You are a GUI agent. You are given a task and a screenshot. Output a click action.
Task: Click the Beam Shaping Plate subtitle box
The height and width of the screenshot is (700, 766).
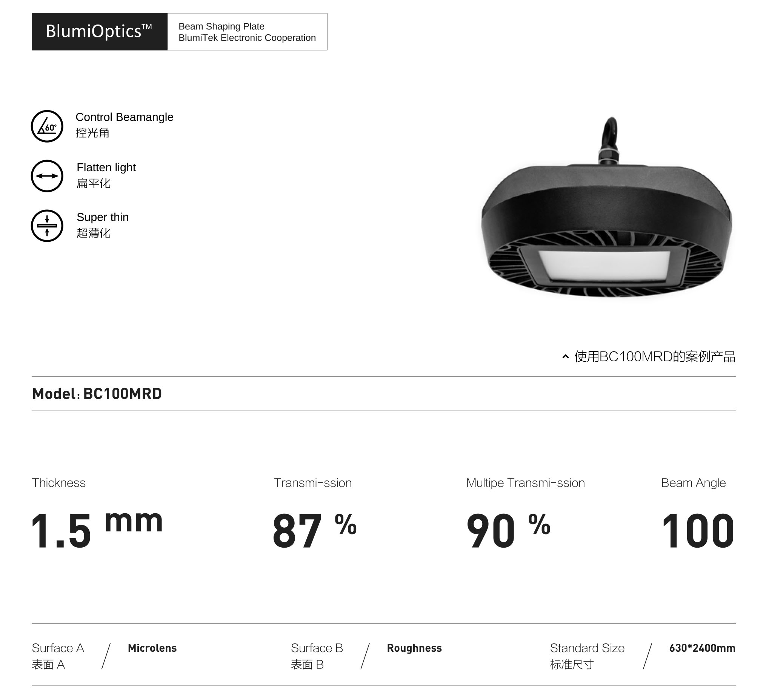(x=247, y=32)
